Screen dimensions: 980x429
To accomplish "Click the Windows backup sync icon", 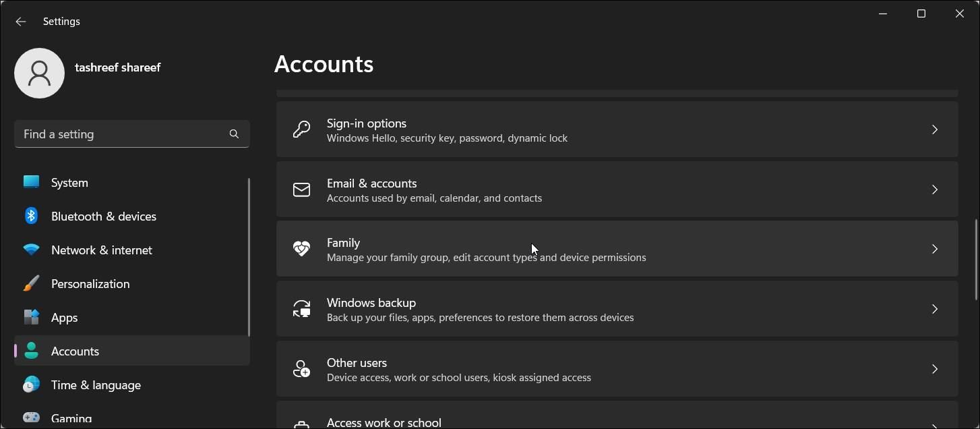I will point(301,309).
